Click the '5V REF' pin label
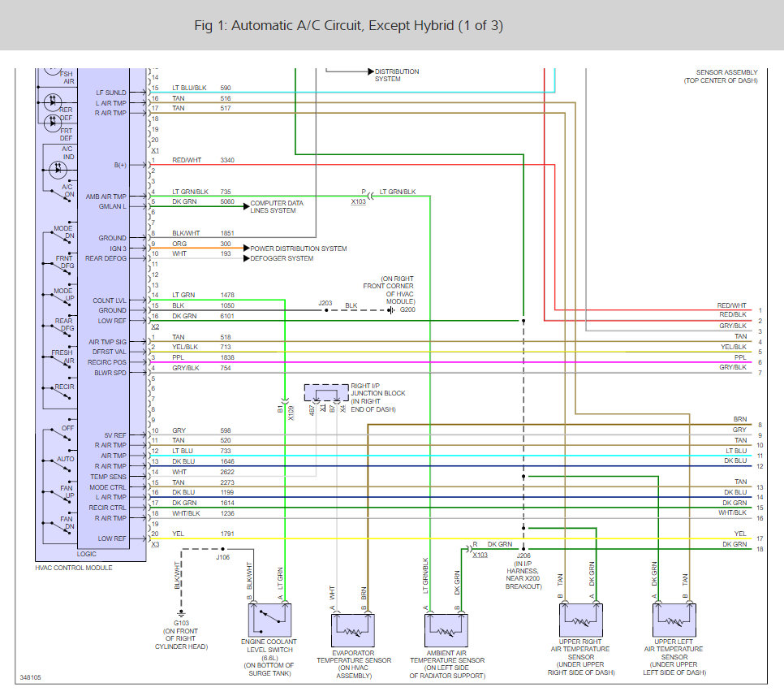The width and height of the screenshot is (784, 696). coord(115,435)
